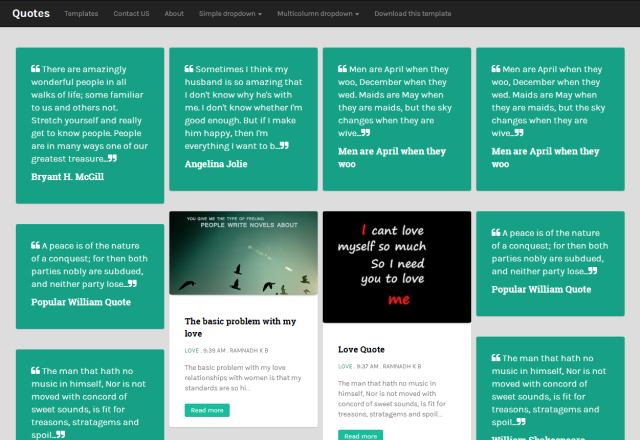Viewport: 640px width, 440px height.
Task: Click LOVE category tag on Love Quote post
Action: coord(345,367)
